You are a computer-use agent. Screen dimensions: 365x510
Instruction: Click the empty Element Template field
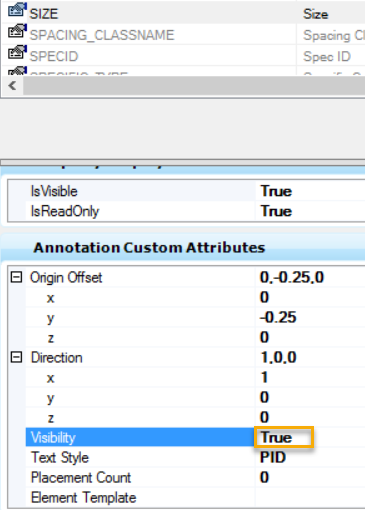[x=310, y=497]
